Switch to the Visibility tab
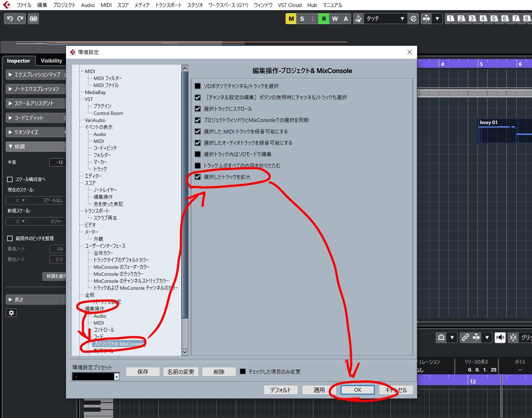The width and height of the screenshot is (532, 418). (x=51, y=61)
